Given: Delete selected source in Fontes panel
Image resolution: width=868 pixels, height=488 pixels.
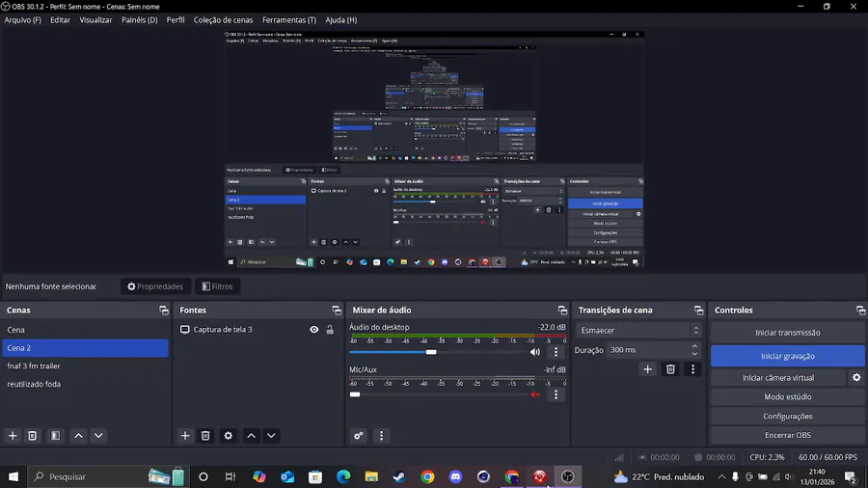Looking at the screenshot, I should click(x=205, y=435).
